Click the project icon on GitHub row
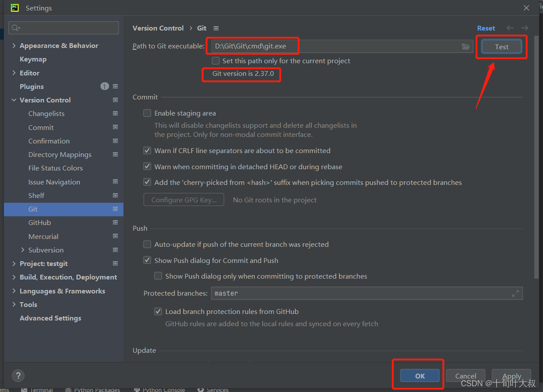The height and width of the screenshot is (392, 543). 115,222
